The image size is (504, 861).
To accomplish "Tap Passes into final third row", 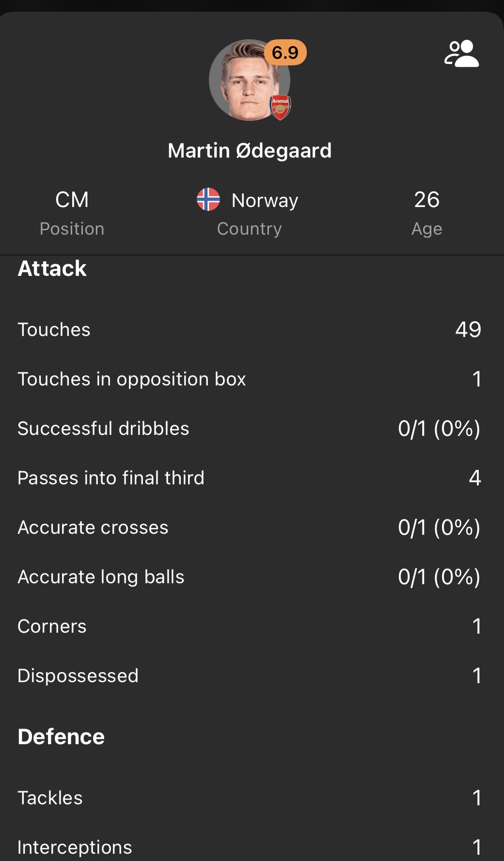I will click(x=249, y=478).
